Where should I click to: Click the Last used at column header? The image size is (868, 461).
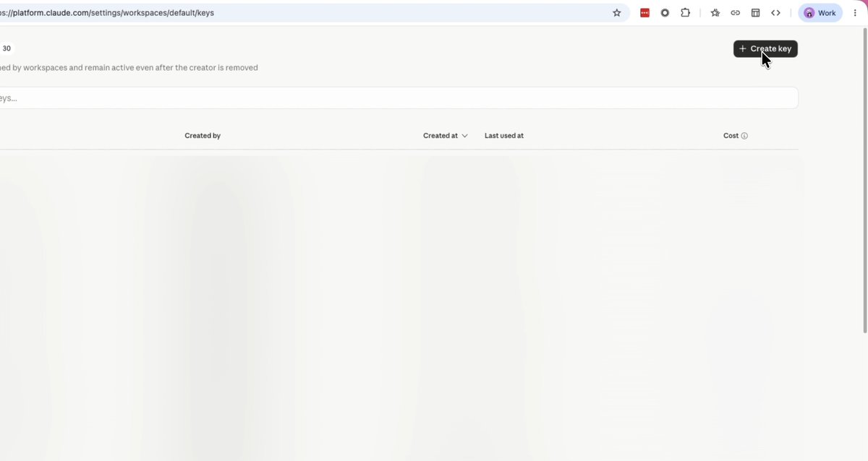[x=504, y=136]
